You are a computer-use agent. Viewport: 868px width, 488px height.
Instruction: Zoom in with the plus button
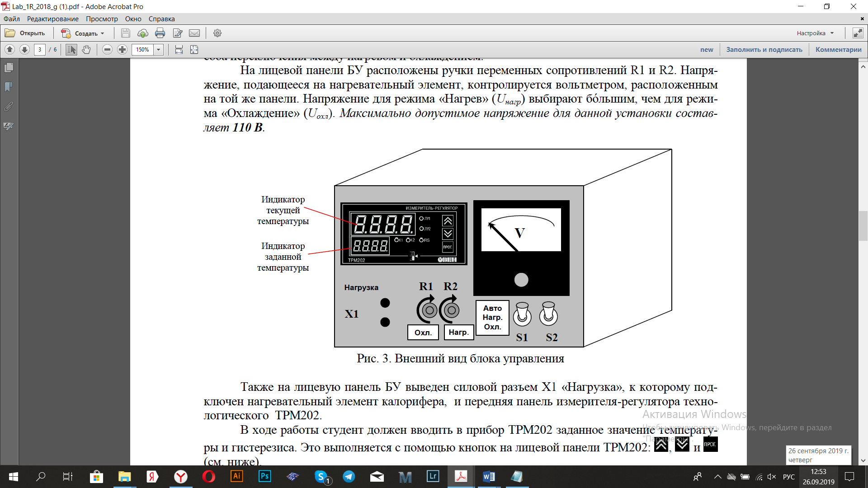point(122,50)
